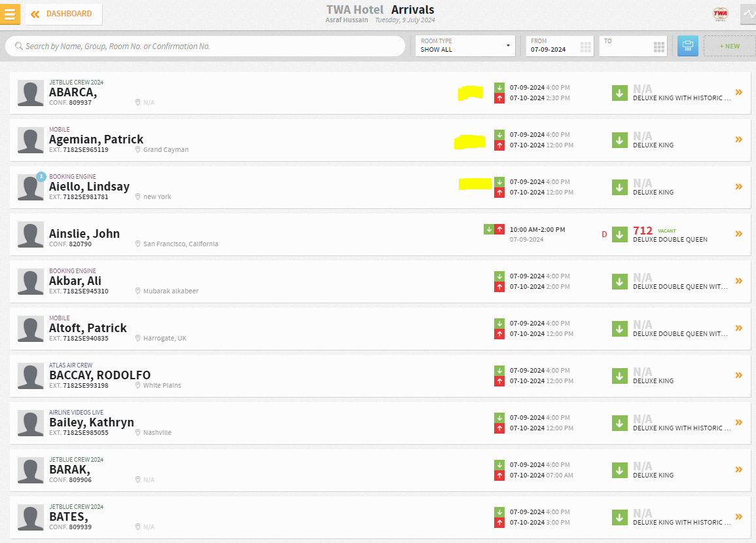
Task: Click location pin next to Nashville
Action: 138,432
